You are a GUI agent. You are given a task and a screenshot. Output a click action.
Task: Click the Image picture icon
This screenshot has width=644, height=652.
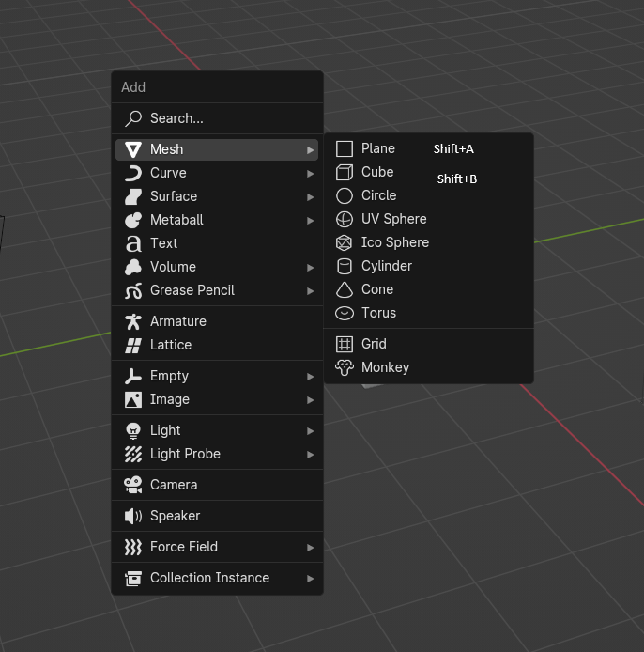(133, 399)
